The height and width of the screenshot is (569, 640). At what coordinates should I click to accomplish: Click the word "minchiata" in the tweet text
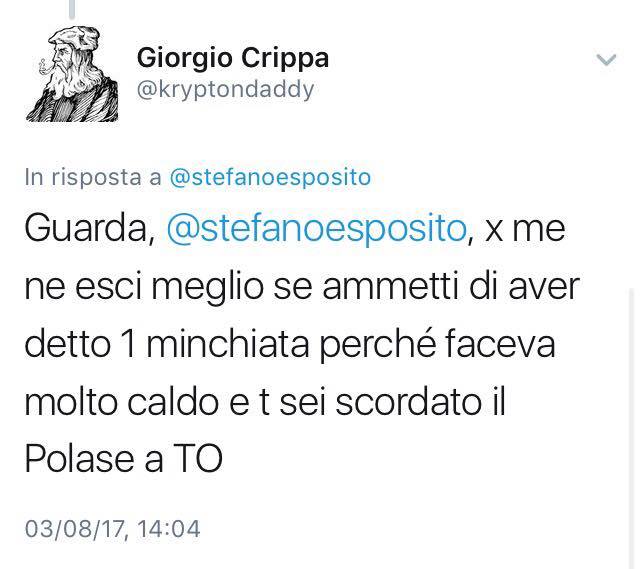[x=228, y=344]
